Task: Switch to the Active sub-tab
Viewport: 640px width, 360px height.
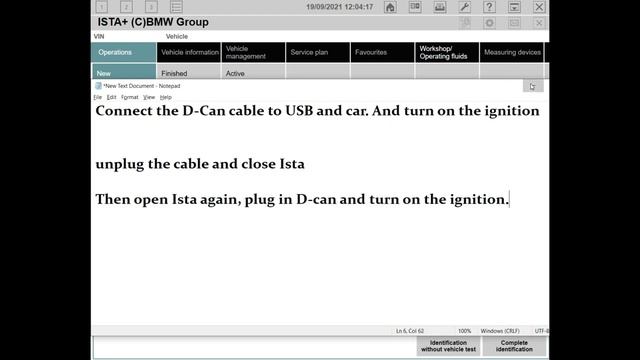Action: pyautogui.click(x=253, y=72)
